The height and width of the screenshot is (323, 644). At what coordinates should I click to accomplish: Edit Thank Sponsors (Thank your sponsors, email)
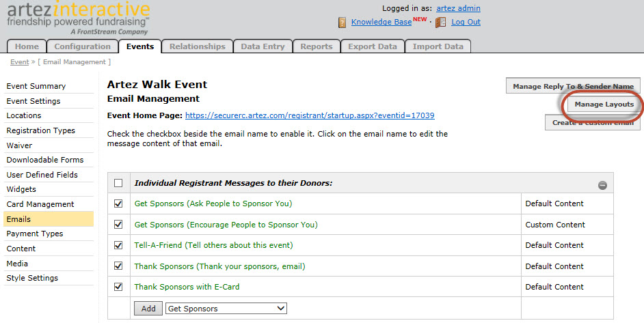pyautogui.click(x=219, y=266)
